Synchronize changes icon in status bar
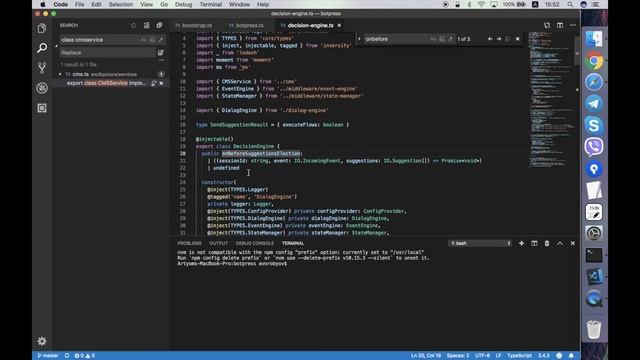The height and width of the screenshot is (360, 640). [67, 356]
